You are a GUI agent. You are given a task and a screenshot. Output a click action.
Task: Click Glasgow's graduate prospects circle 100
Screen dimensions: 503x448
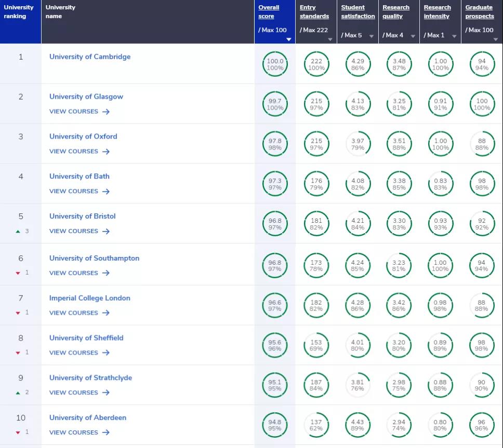point(482,104)
